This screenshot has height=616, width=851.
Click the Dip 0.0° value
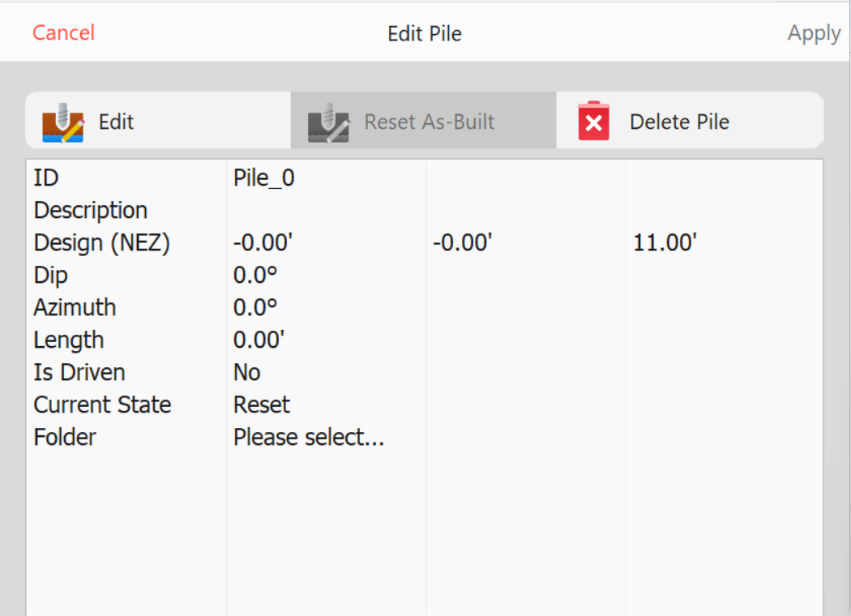255,275
